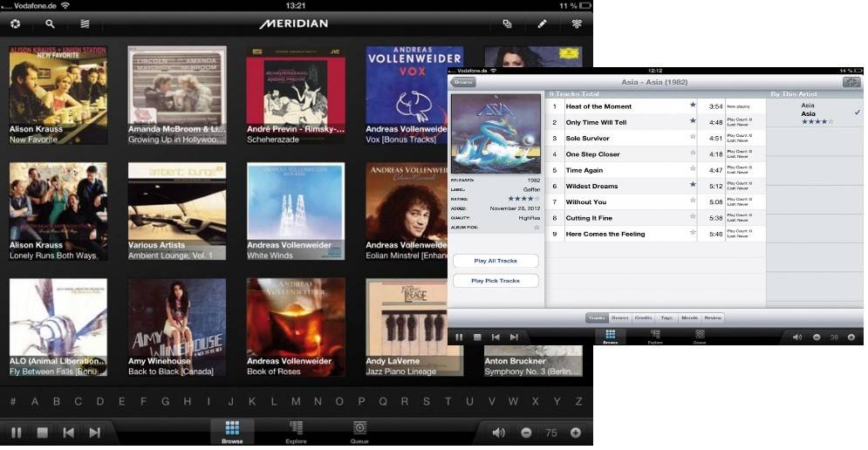868x450 pixels.
Task: Toggle pick star for Here Comes the Feeling
Action: point(692,233)
